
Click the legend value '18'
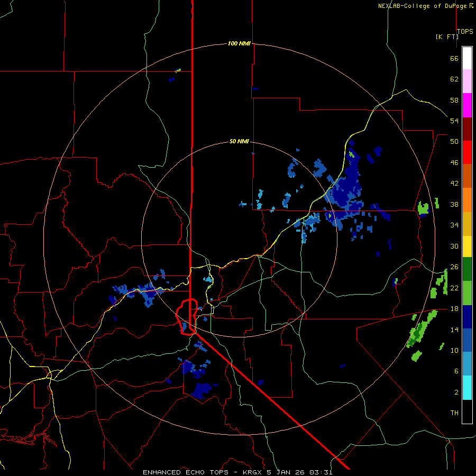coord(454,309)
